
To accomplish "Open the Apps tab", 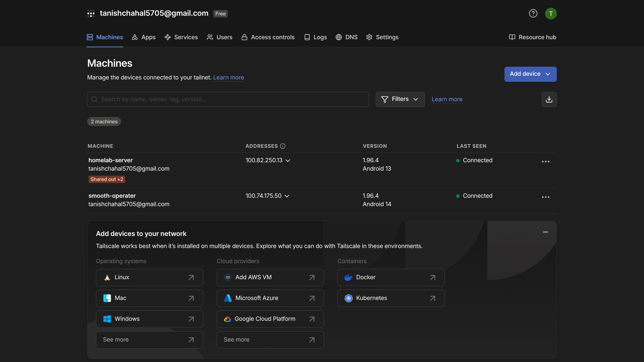I will point(144,37).
